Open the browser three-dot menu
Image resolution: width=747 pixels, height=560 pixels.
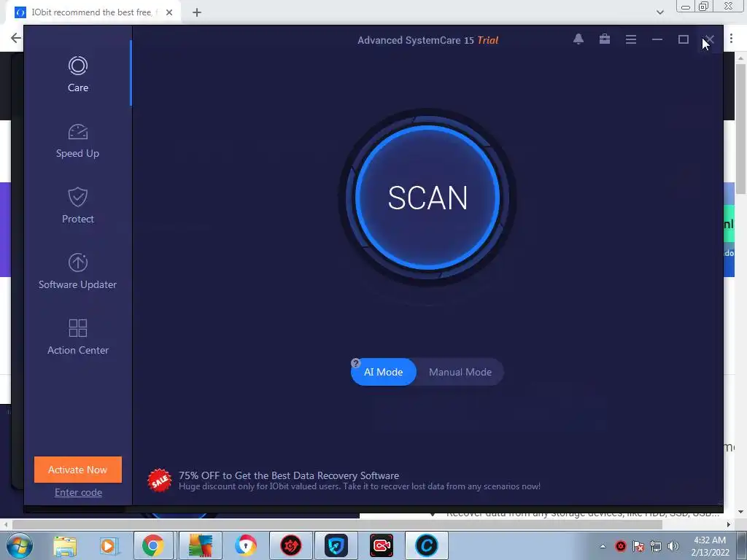click(x=731, y=38)
